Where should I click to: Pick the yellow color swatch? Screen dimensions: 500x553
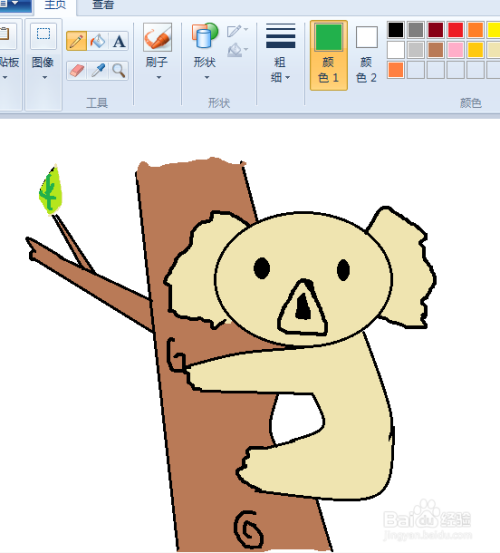click(x=494, y=30)
